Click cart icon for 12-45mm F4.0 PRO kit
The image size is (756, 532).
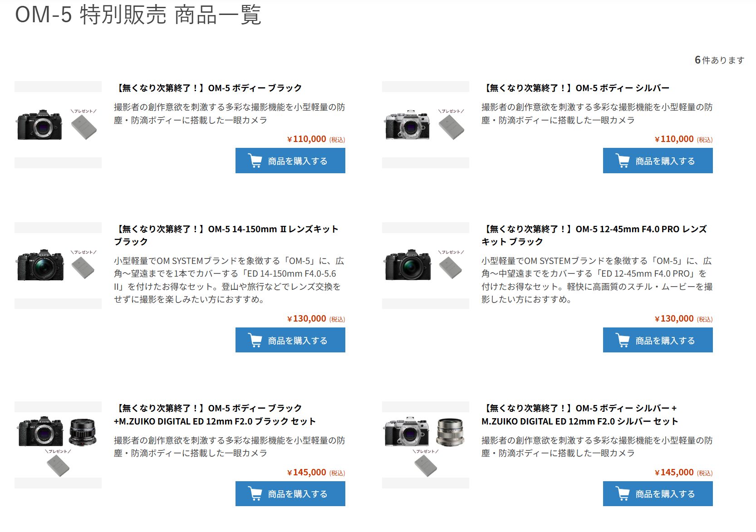(623, 340)
